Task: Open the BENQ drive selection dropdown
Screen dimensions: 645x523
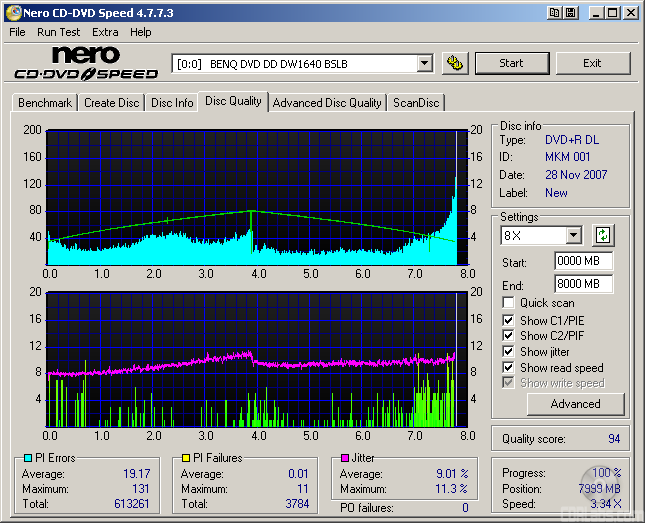Action: pos(424,63)
